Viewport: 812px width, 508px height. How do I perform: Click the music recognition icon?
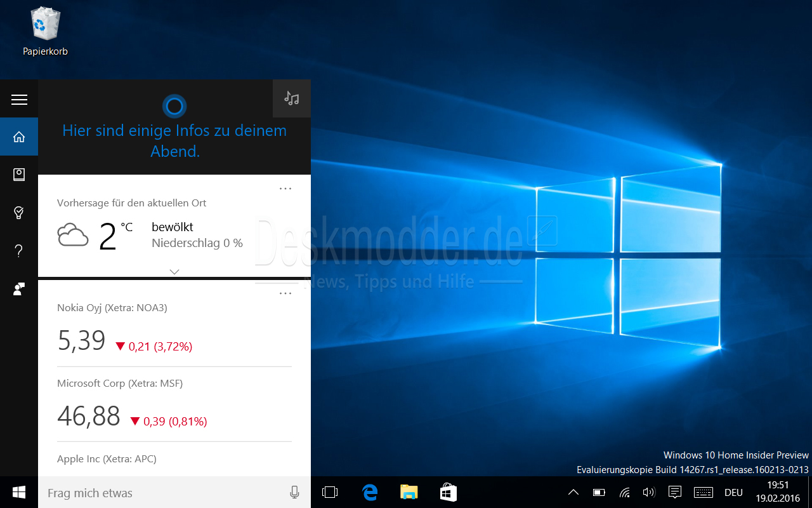[292, 98]
